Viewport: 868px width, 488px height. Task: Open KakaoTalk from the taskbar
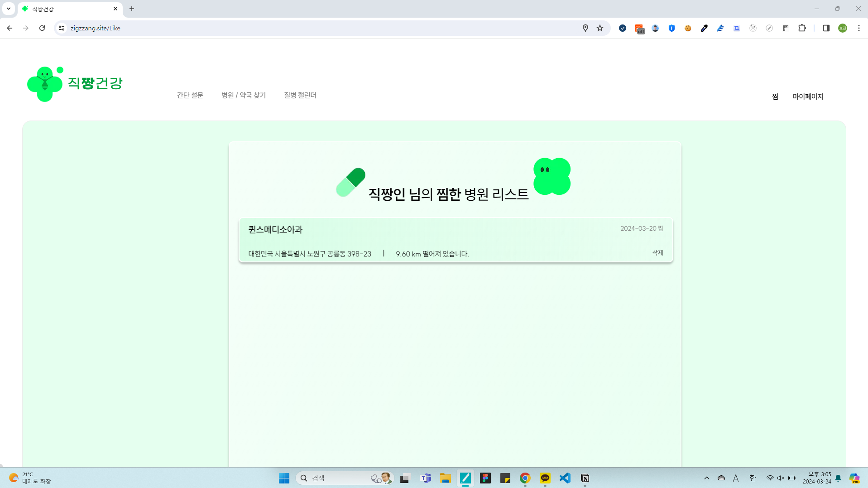(x=545, y=478)
